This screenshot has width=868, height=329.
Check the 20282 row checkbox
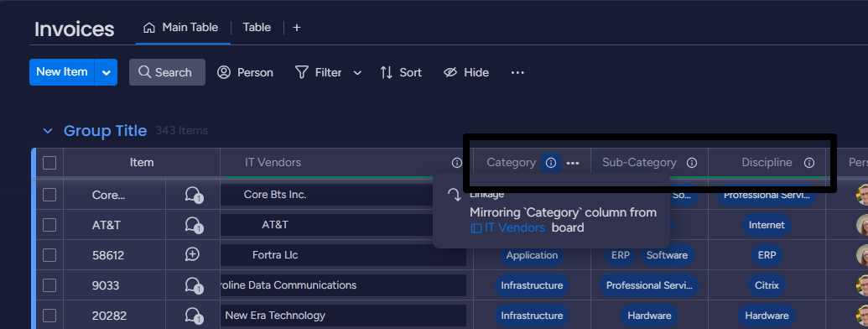point(49,316)
